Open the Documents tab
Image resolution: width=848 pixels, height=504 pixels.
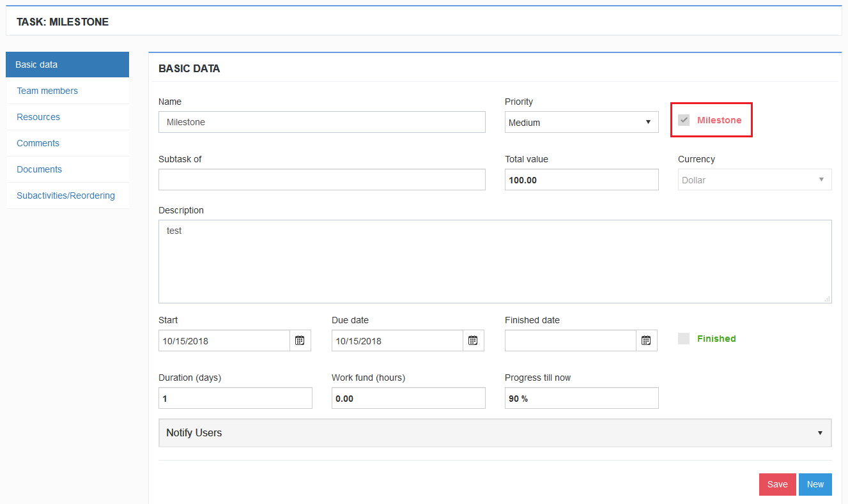(67, 169)
